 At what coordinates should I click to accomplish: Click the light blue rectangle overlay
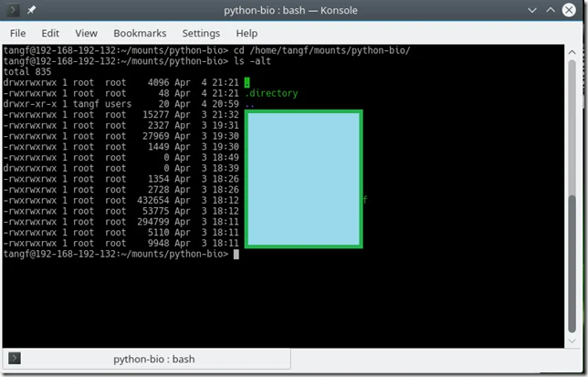pyautogui.click(x=303, y=179)
